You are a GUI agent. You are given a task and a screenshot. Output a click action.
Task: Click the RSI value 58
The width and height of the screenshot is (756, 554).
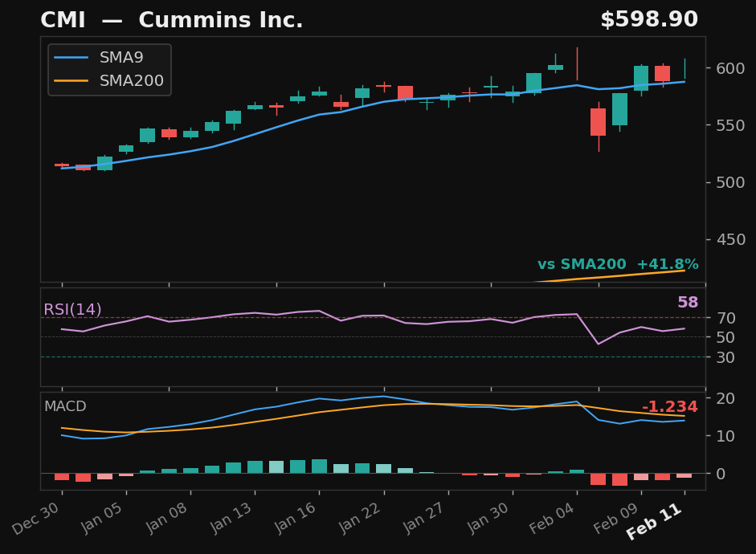pos(688,302)
